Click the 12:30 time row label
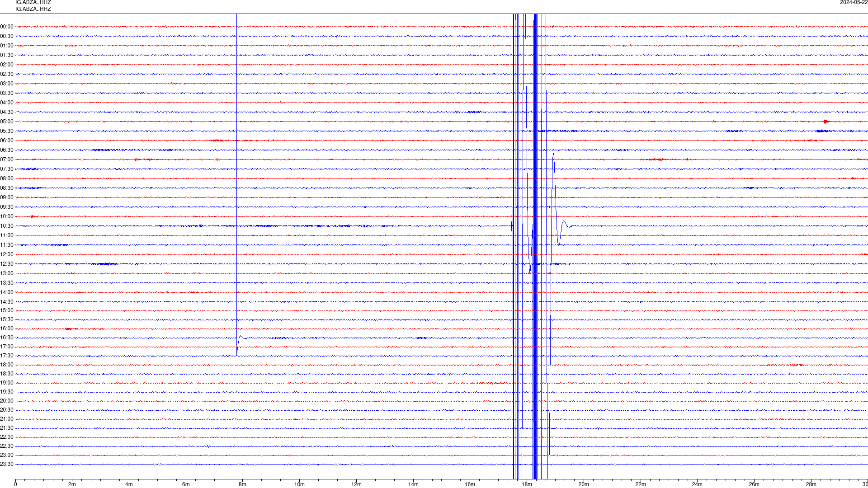Screen dimensions: 868x488 pyautogui.click(x=7, y=264)
